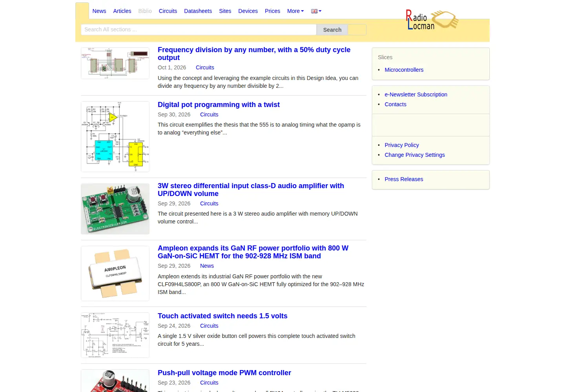Open the green amplifier board thumbnail

point(115,209)
